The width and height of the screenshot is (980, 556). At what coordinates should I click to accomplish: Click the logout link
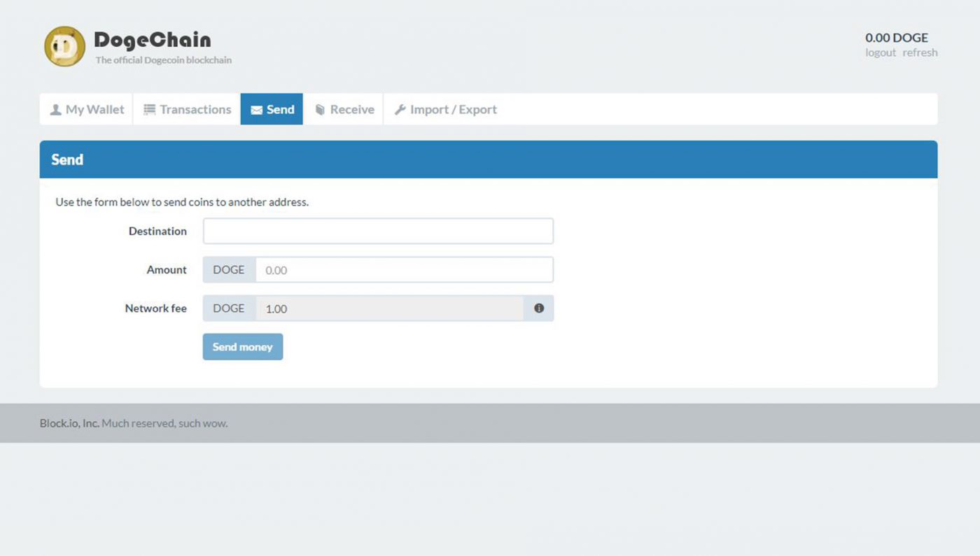click(881, 52)
